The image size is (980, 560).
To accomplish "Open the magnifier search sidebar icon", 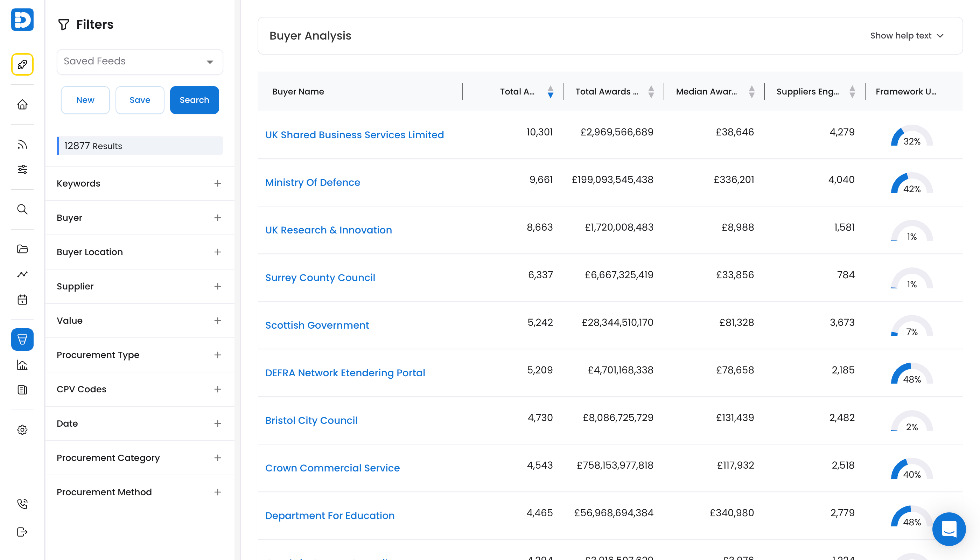I will [x=22, y=209].
